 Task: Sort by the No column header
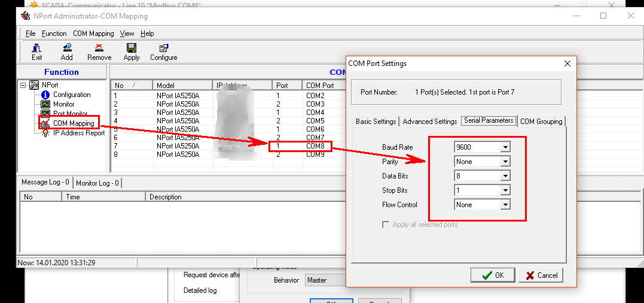tap(132, 86)
